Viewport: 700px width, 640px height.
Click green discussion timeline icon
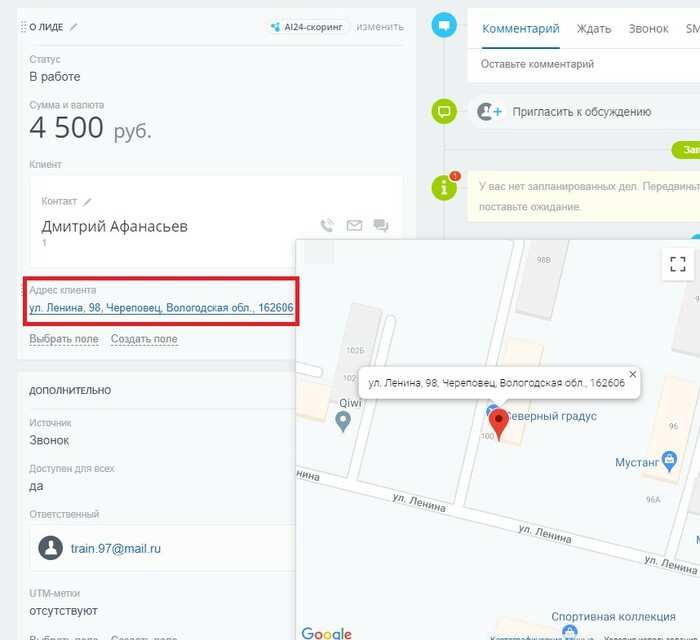tap(444, 111)
